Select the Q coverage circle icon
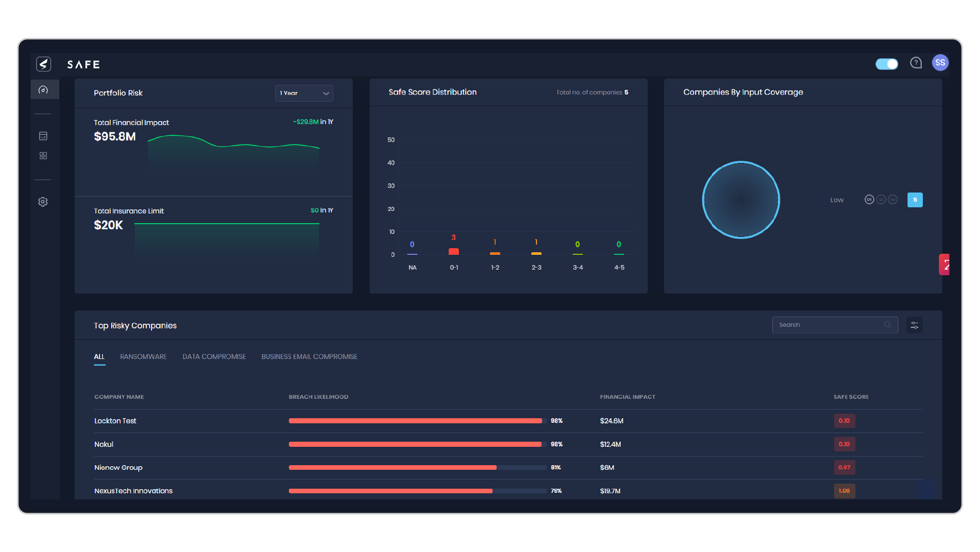The height and width of the screenshot is (552, 980). [x=881, y=200]
